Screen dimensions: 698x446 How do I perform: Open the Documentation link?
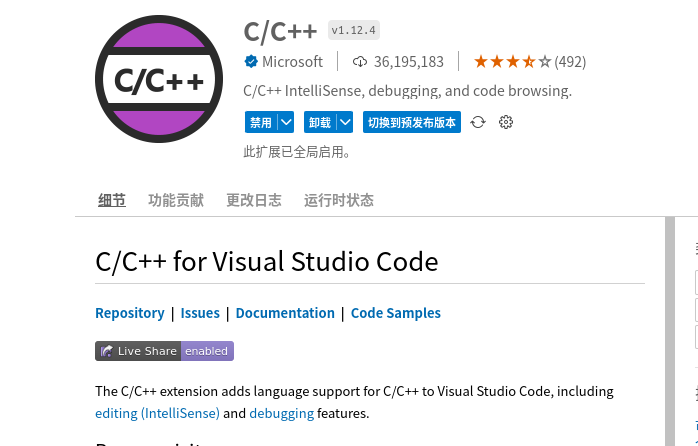click(x=285, y=313)
